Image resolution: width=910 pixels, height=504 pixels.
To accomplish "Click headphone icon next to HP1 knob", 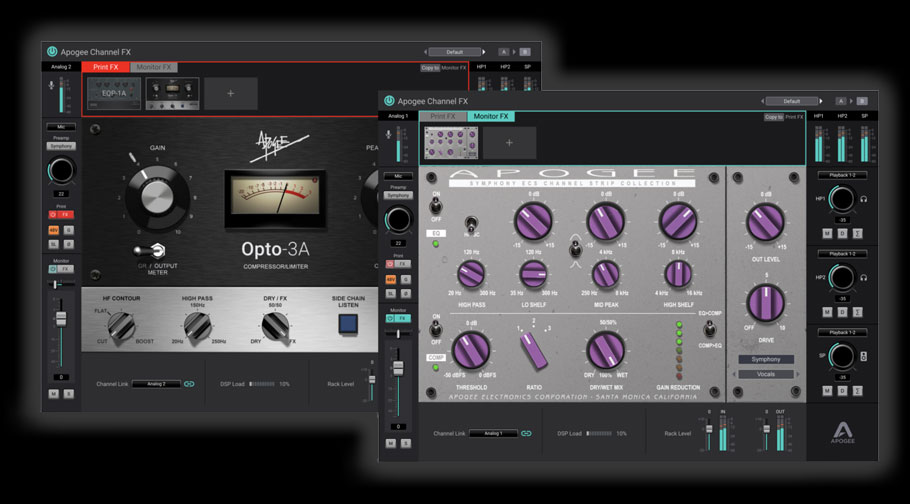I will click(x=864, y=199).
